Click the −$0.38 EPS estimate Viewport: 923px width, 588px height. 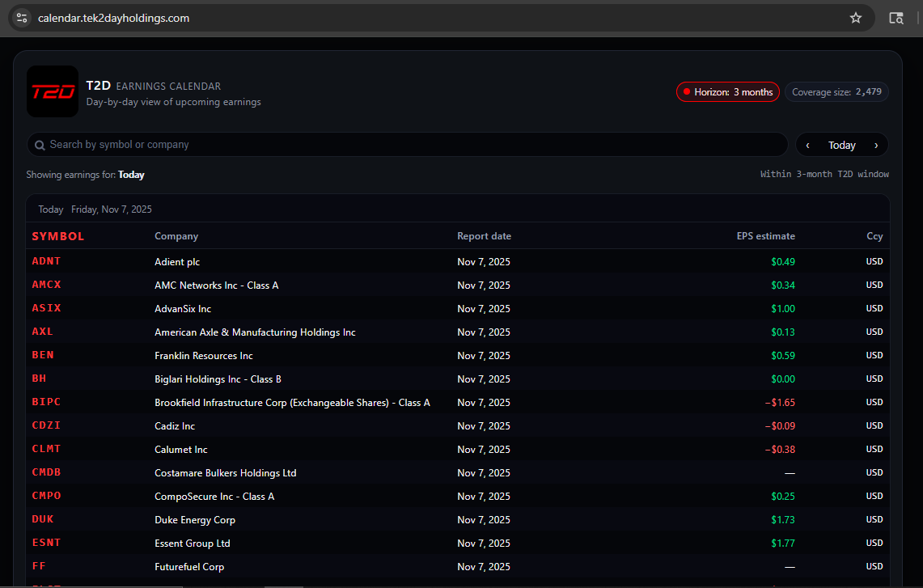(780, 450)
